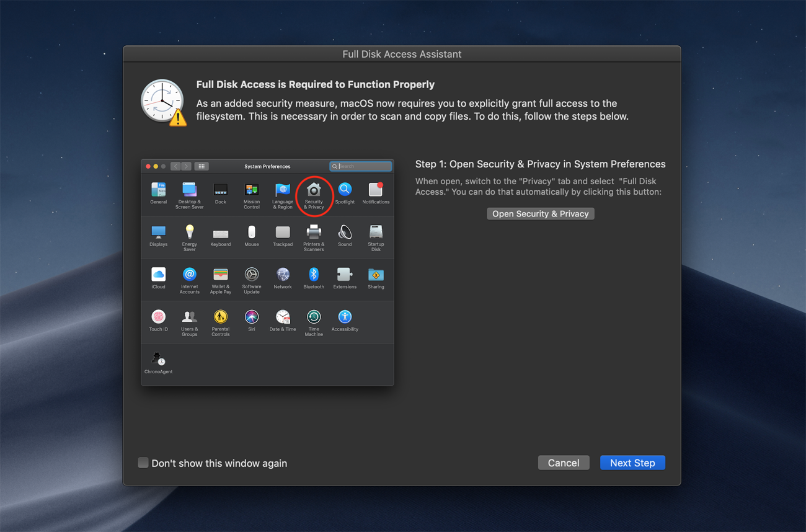Viewport: 806px width, 532px height.
Task: Select the Software Update gear icon
Action: [252, 274]
